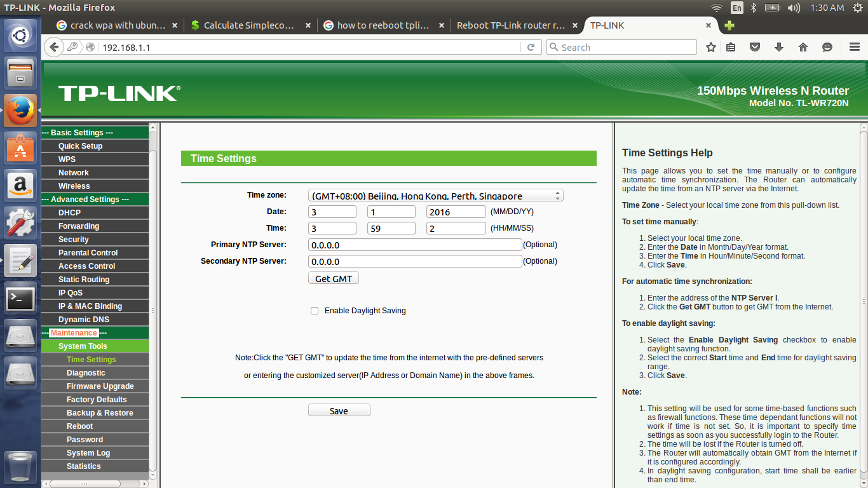868x488 pixels.
Task: Open the bookmarks list icon
Action: pos(731,47)
